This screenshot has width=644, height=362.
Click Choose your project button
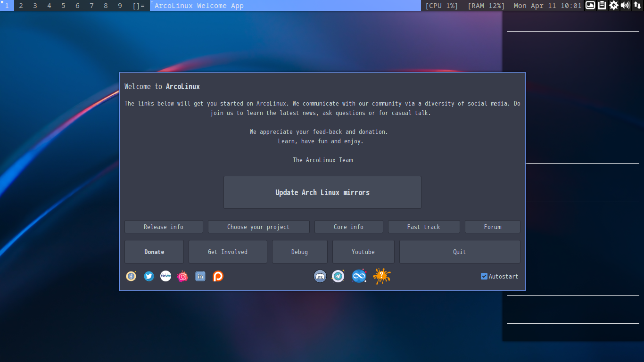258,227
